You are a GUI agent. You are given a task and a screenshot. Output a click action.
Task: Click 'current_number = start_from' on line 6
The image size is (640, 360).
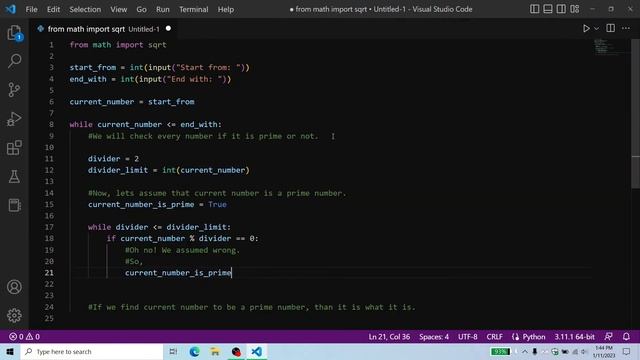coord(132,102)
